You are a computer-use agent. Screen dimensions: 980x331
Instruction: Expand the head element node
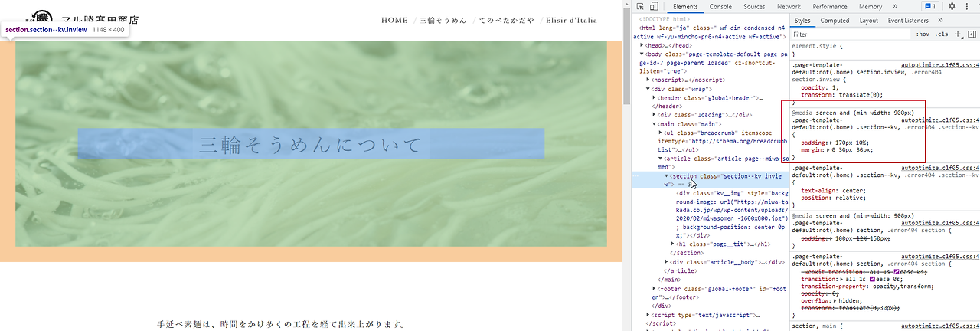point(643,45)
